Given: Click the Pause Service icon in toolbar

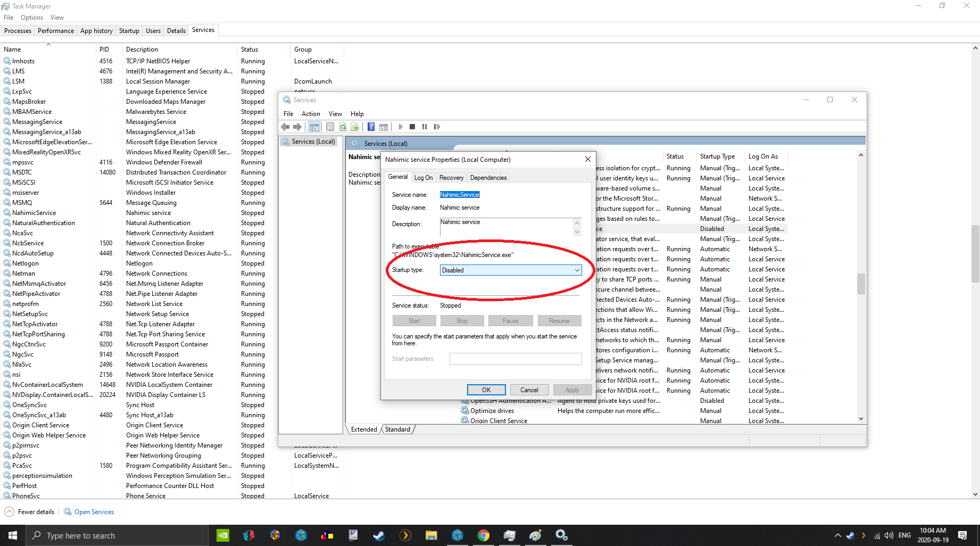Looking at the screenshot, I should 425,127.
